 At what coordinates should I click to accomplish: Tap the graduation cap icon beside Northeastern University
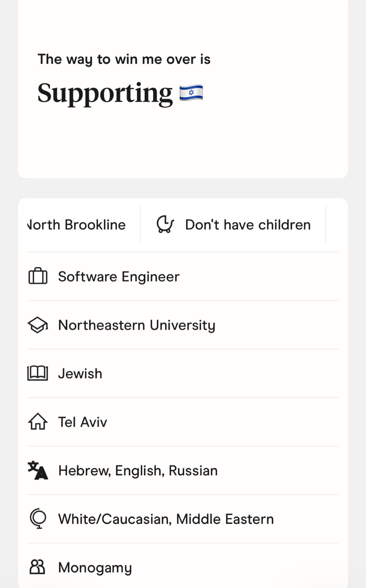click(38, 325)
